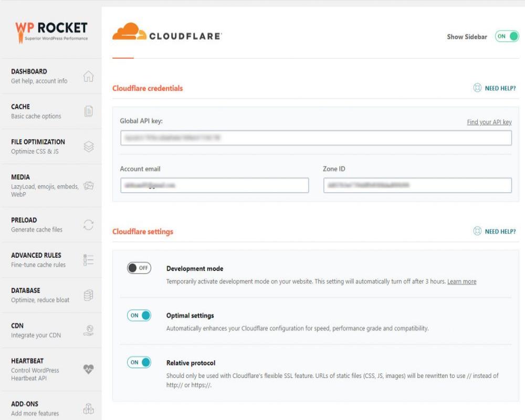Focus the Global API key field
The height and width of the screenshot is (420, 525).
click(316, 138)
